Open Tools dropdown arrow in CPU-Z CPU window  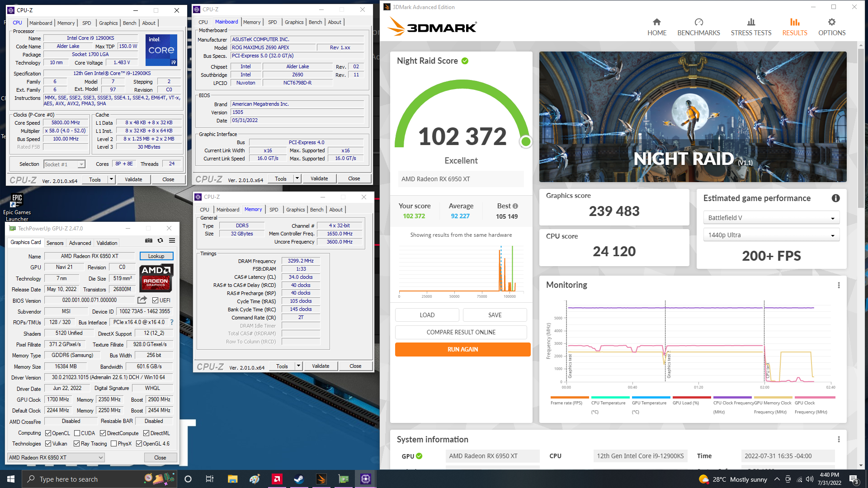111,179
